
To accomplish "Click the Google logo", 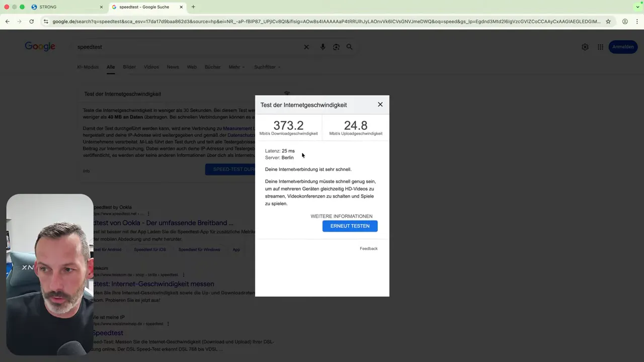I will (x=40, y=46).
